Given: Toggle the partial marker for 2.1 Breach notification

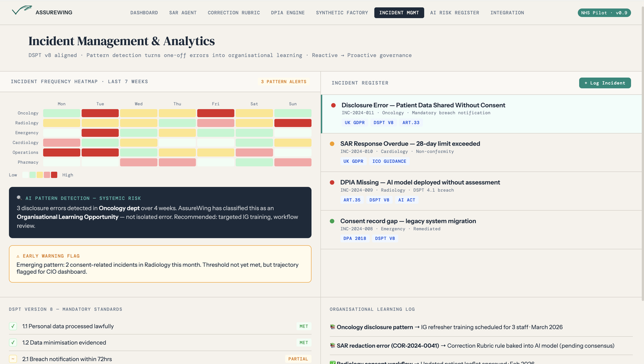Looking at the screenshot, I should coord(13,359).
